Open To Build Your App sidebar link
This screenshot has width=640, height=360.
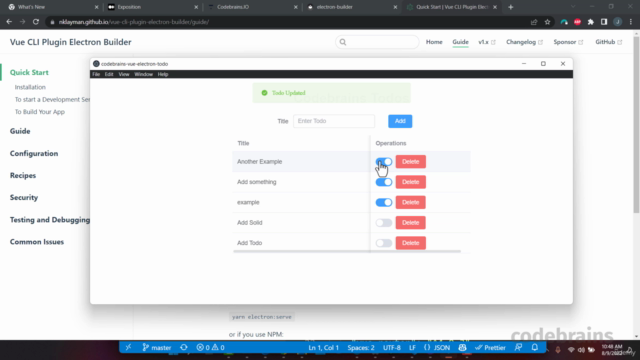click(40, 112)
